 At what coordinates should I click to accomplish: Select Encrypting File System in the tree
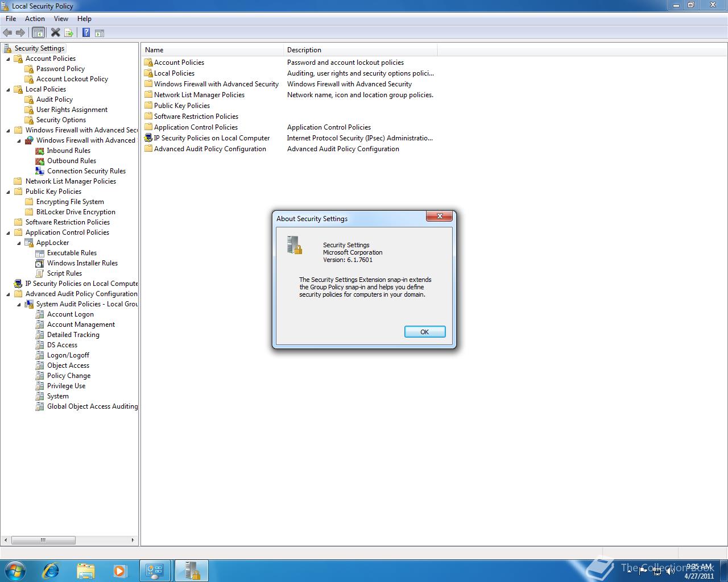pos(70,202)
